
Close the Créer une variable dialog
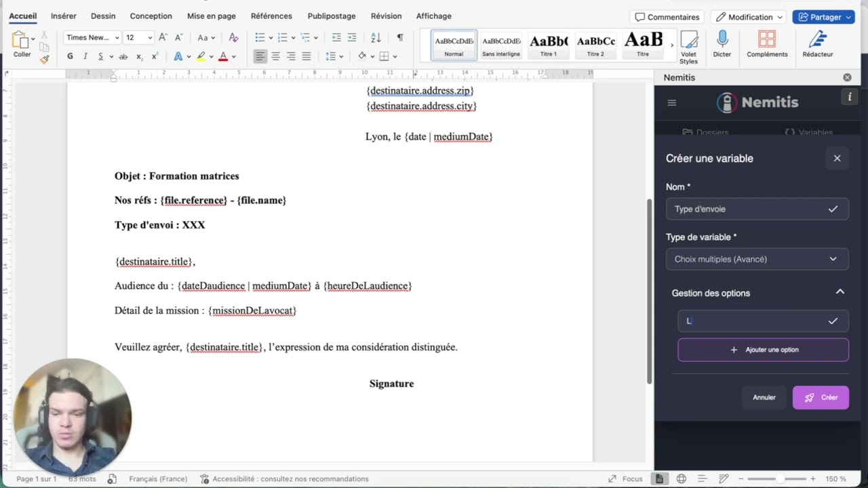pyautogui.click(x=837, y=158)
